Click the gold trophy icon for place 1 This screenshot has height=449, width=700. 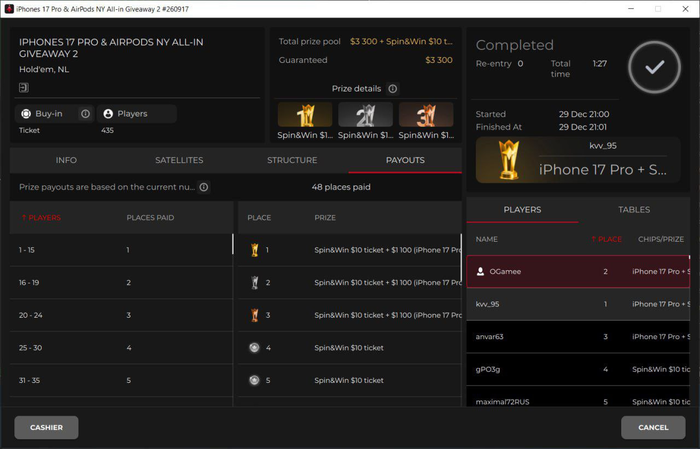point(254,250)
